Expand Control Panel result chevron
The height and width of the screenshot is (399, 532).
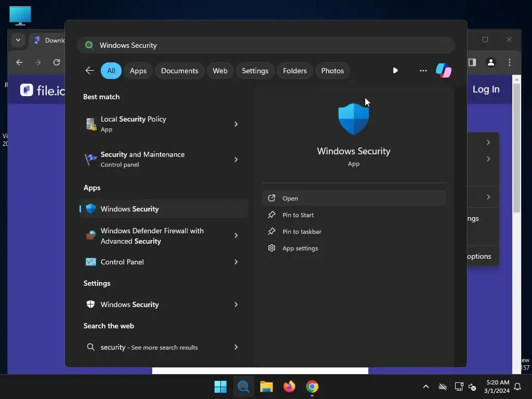coord(236,262)
